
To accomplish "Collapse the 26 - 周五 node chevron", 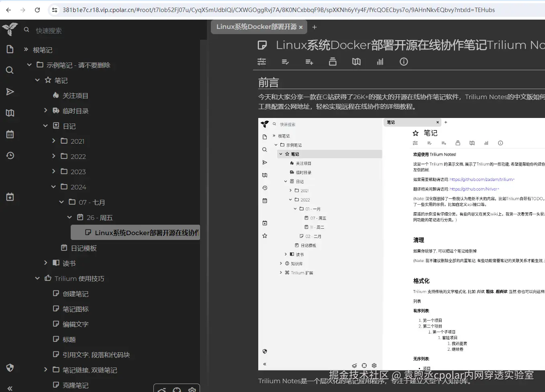I will [x=69, y=217].
